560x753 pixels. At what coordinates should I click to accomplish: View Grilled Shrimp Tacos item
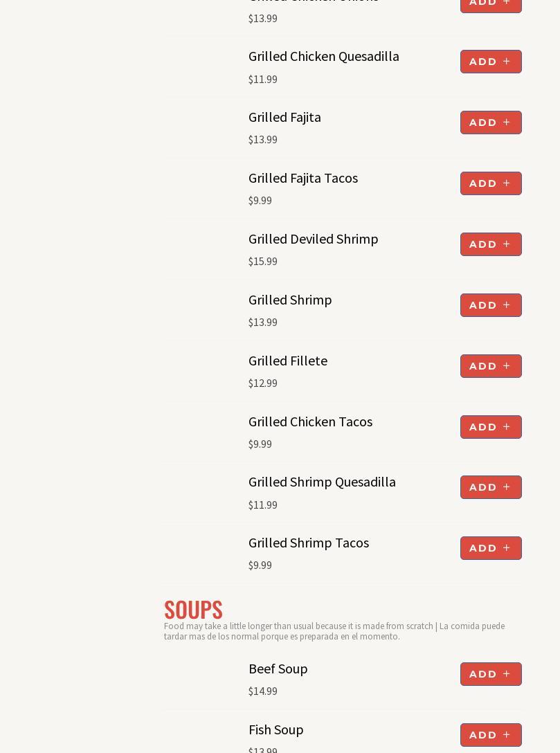(x=308, y=543)
